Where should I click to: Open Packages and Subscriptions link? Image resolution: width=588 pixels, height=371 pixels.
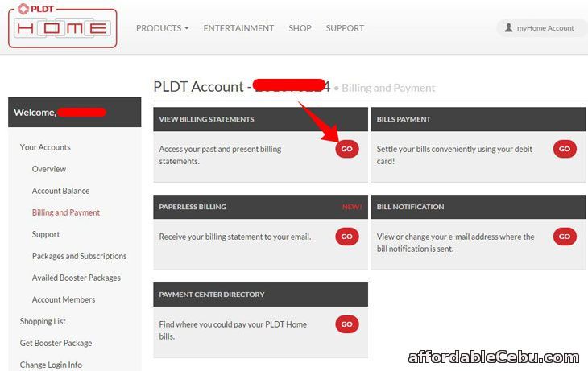click(79, 256)
